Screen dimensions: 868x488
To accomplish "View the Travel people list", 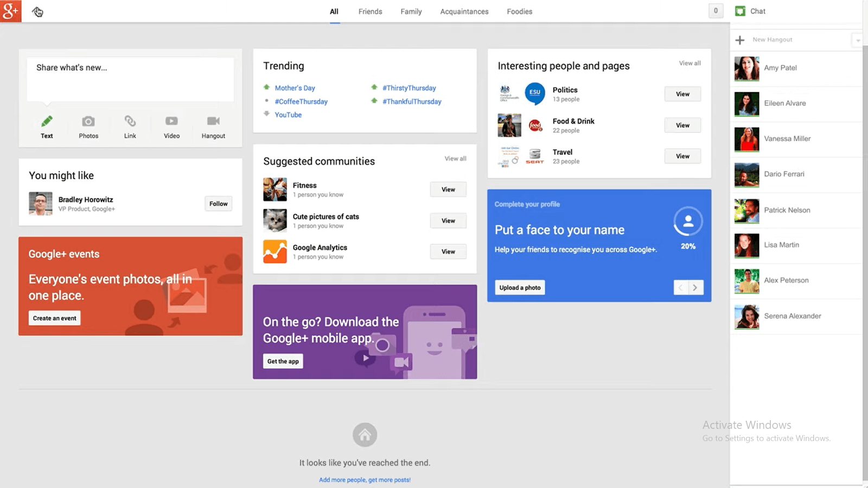I will point(682,156).
